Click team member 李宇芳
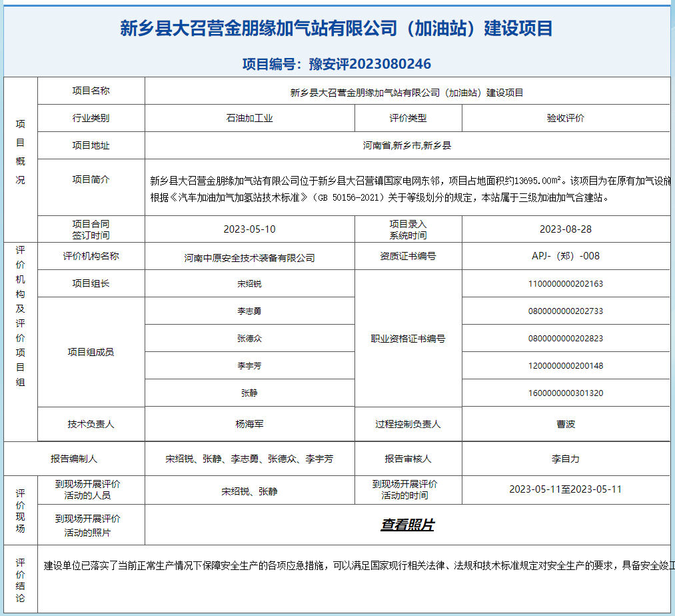Image resolution: width=675 pixels, height=616 pixels. click(x=250, y=366)
